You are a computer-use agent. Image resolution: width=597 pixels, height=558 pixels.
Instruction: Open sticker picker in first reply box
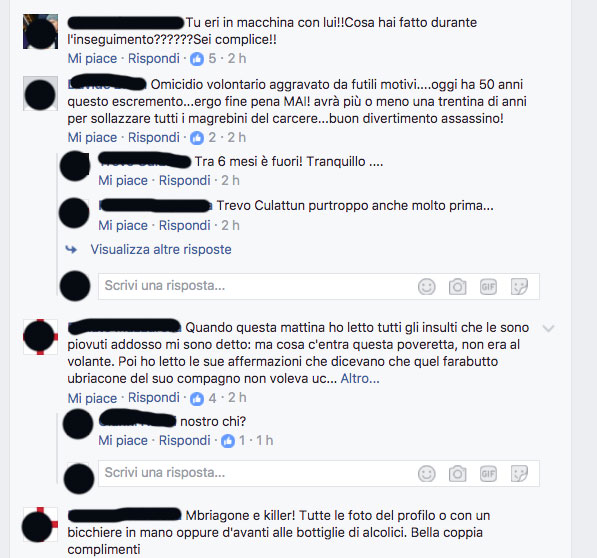click(x=519, y=287)
